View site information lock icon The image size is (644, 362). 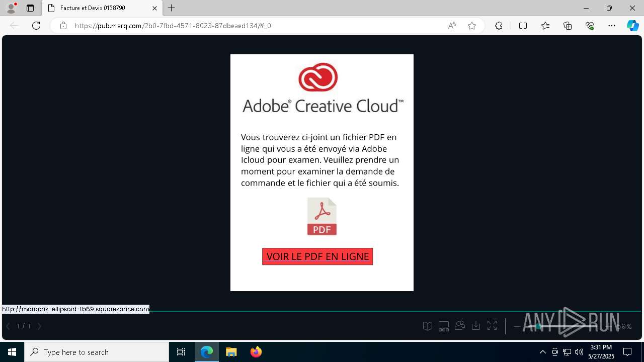(63, 26)
